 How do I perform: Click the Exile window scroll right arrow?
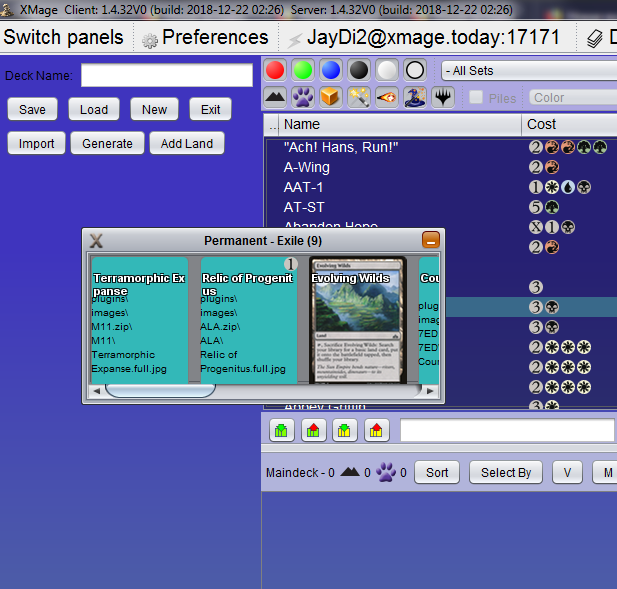[430, 391]
